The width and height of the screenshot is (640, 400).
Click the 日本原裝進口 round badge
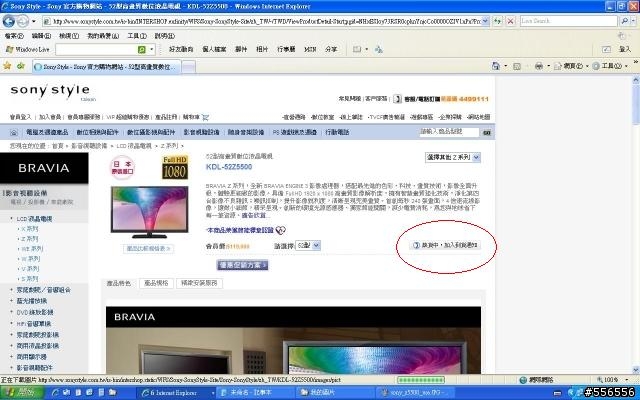click(122, 167)
